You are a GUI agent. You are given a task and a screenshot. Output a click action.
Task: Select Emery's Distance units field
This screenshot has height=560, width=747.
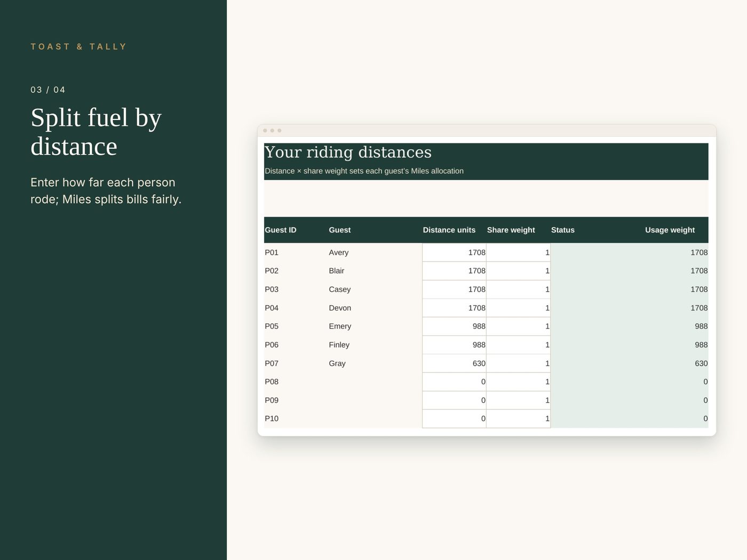(454, 326)
